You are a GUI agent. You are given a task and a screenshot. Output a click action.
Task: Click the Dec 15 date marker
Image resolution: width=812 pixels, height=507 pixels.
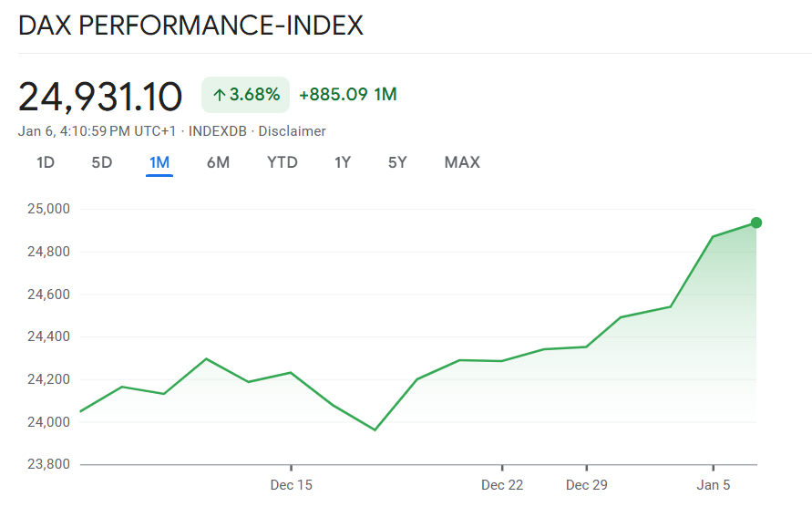[x=291, y=485]
